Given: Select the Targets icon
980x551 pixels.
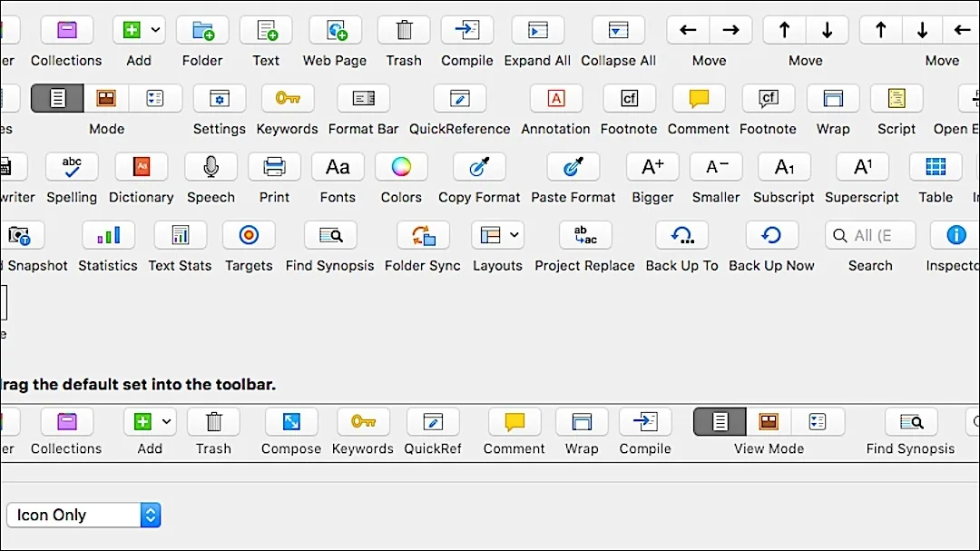Looking at the screenshot, I should pos(249,234).
